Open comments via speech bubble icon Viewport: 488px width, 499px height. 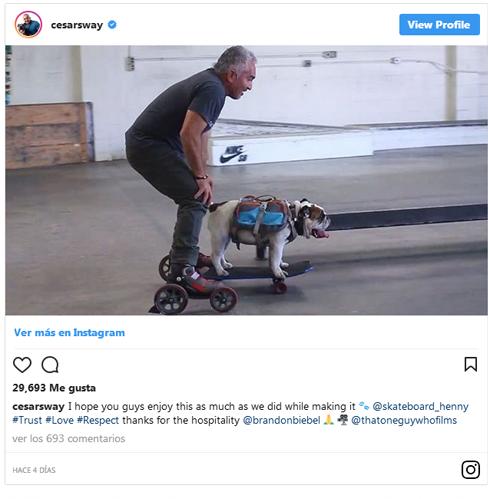click(50, 365)
